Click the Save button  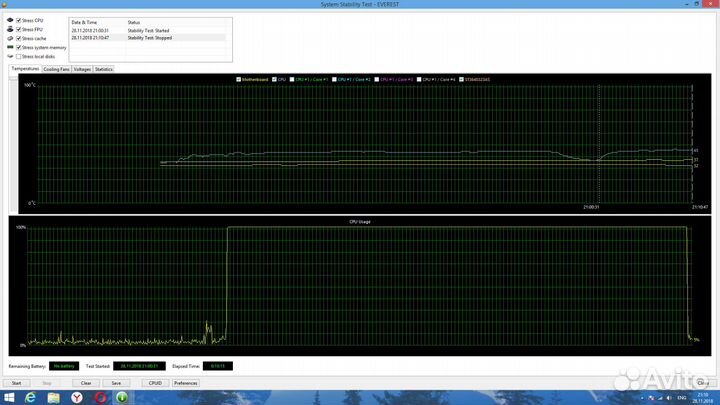(x=116, y=383)
